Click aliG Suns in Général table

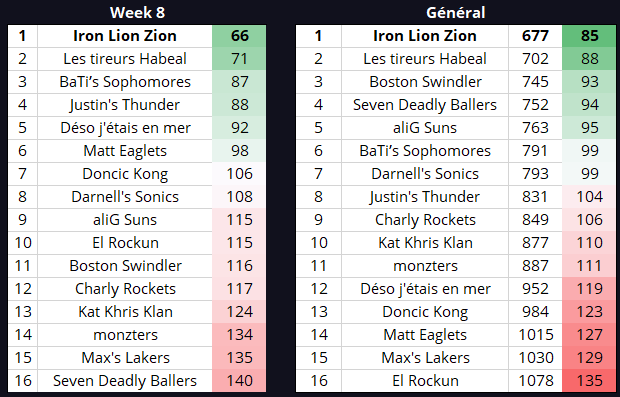(x=425, y=128)
